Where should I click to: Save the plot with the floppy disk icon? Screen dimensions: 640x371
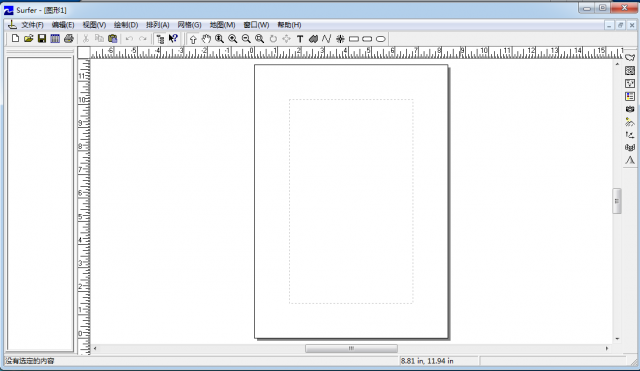(42, 39)
